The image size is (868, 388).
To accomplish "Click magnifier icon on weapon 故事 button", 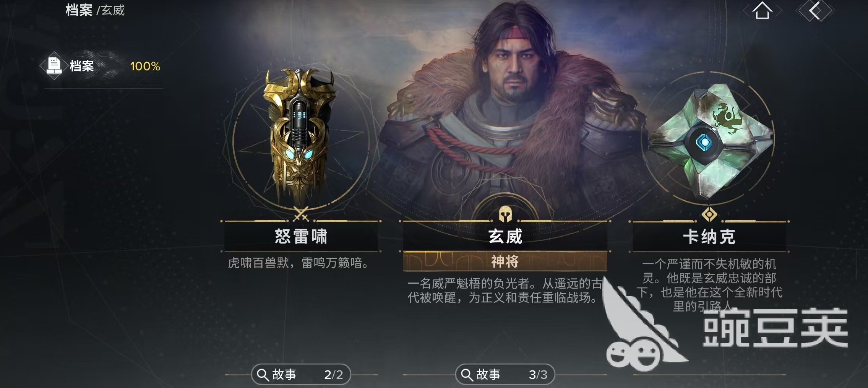I will (x=263, y=375).
